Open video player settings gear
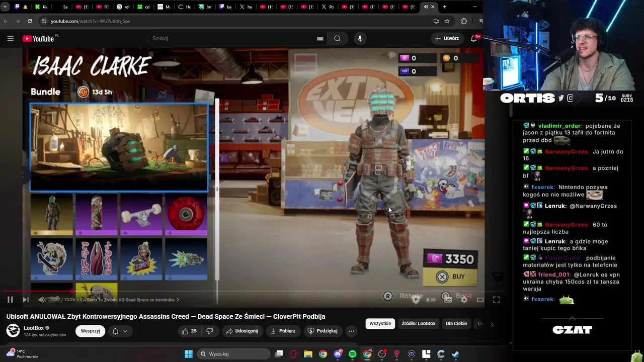The height and width of the screenshot is (362, 644). (464, 299)
